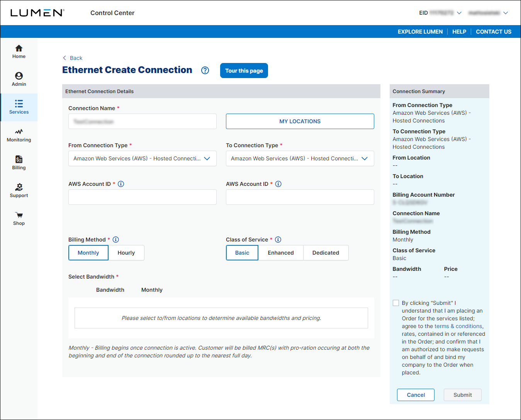Open From Connection Type dropdown
This screenshot has width=521, height=420.
click(x=142, y=158)
